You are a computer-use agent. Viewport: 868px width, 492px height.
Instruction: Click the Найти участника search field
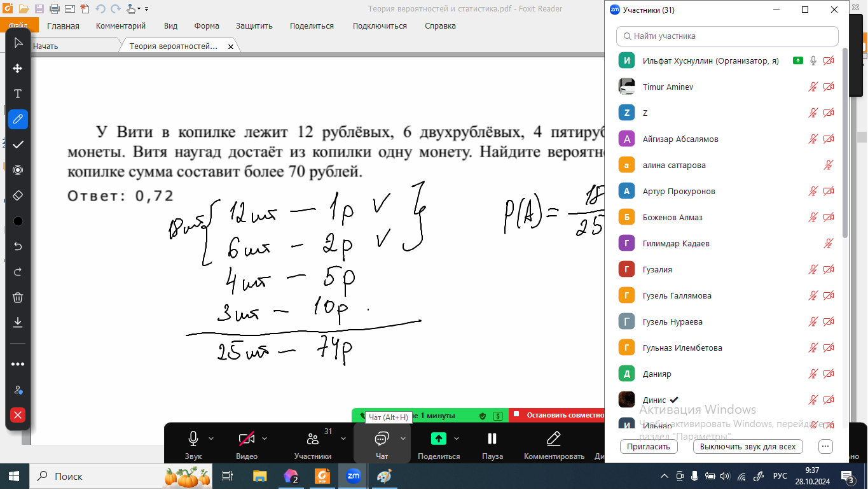tap(727, 36)
